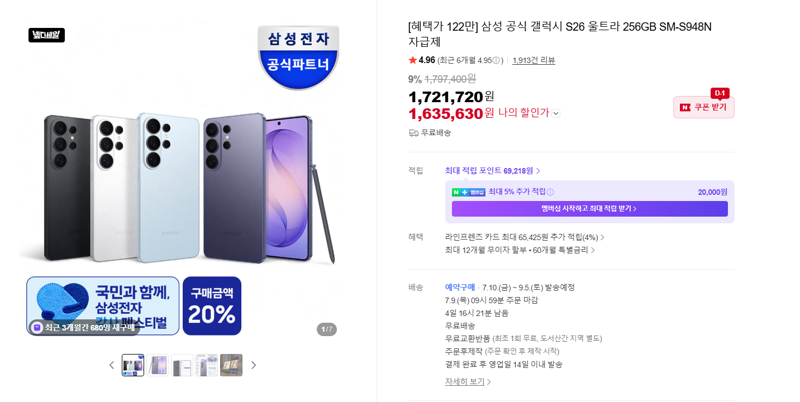Screen dimensions: 800x402
Task: Open the 1,913건 리뷰 link
Action: click(x=533, y=60)
